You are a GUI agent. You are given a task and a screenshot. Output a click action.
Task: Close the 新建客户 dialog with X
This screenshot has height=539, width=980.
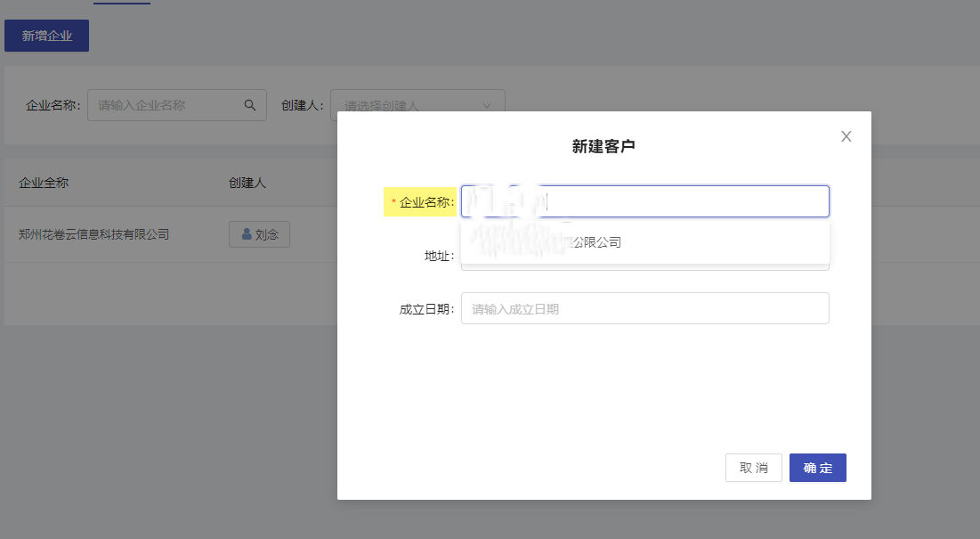coord(846,136)
